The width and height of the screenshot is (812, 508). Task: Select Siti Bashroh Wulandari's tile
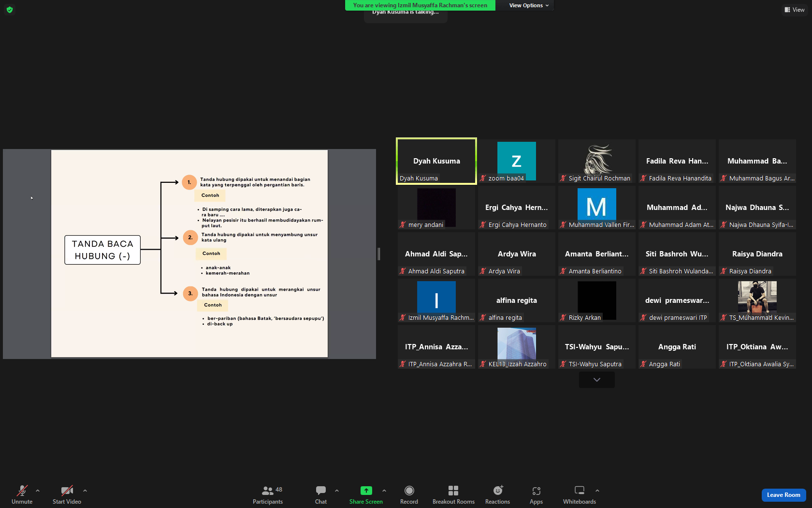click(x=677, y=254)
